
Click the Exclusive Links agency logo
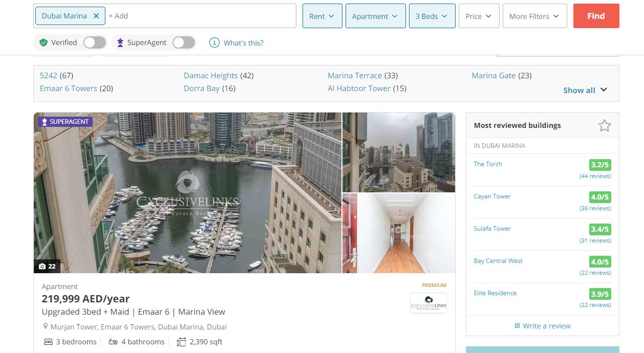(428, 303)
